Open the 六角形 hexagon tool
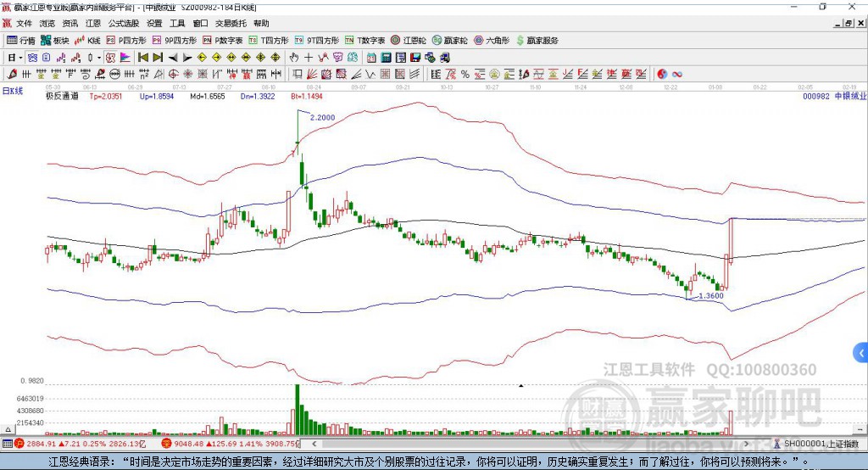Screen dimensions: 868x470 click(x=492, y=41)
